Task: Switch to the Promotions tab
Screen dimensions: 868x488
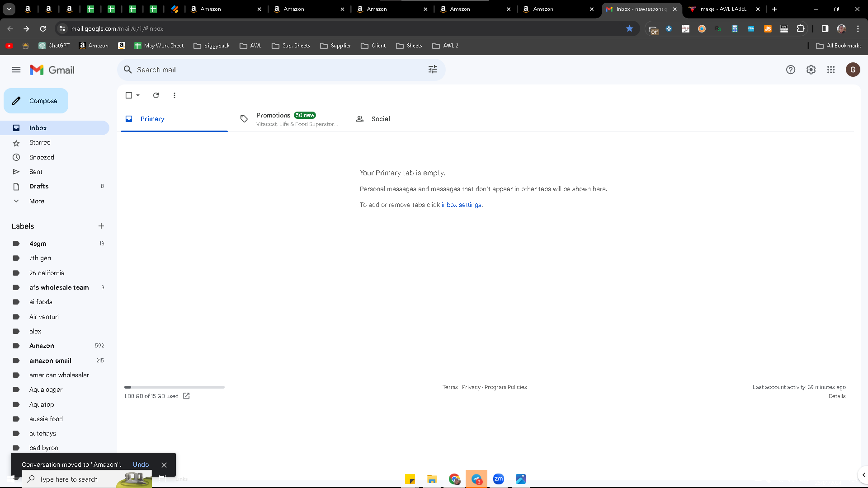Action: [x=289, y=119]
